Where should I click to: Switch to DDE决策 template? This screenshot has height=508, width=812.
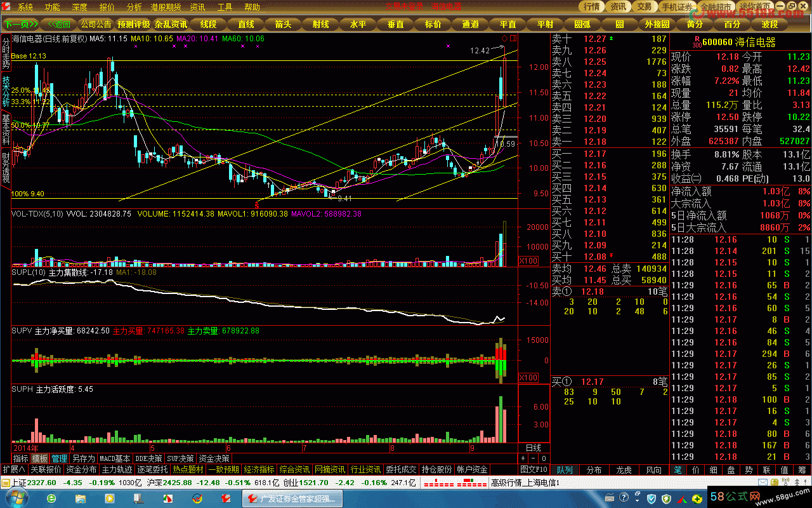click(149, 458)
